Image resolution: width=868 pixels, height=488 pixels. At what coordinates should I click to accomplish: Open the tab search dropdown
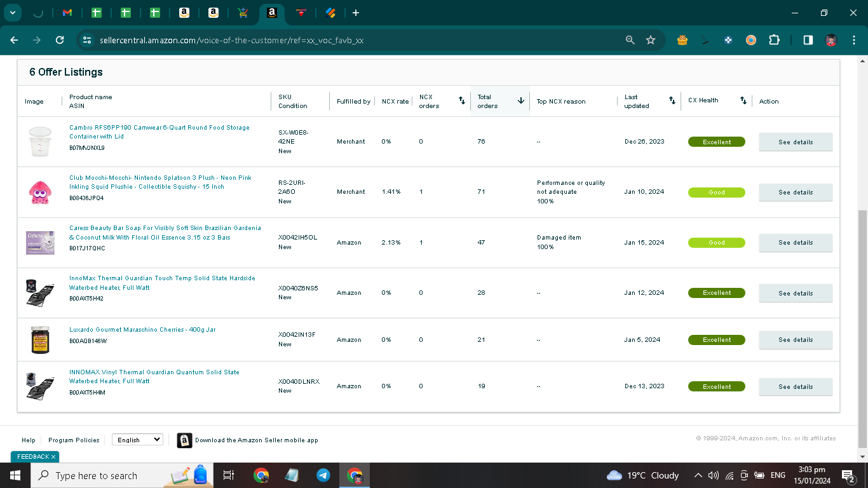[x=13, y=13]
